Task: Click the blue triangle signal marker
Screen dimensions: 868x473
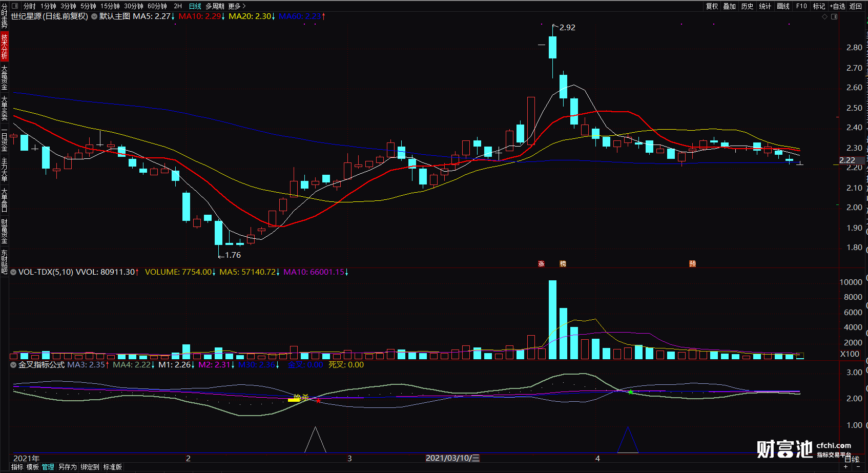Action: tap(628, 440)
